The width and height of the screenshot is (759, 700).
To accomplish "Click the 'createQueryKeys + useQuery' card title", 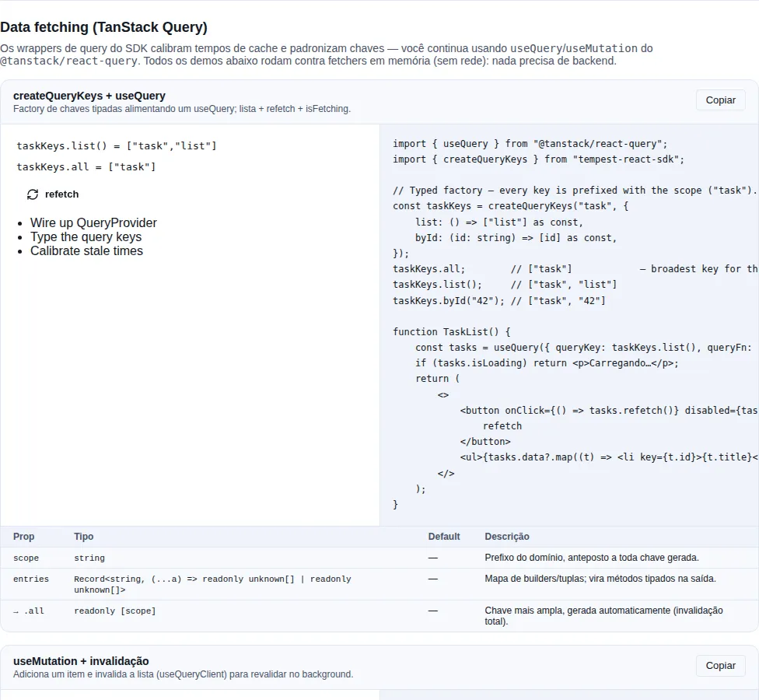I will coord(89,96).
